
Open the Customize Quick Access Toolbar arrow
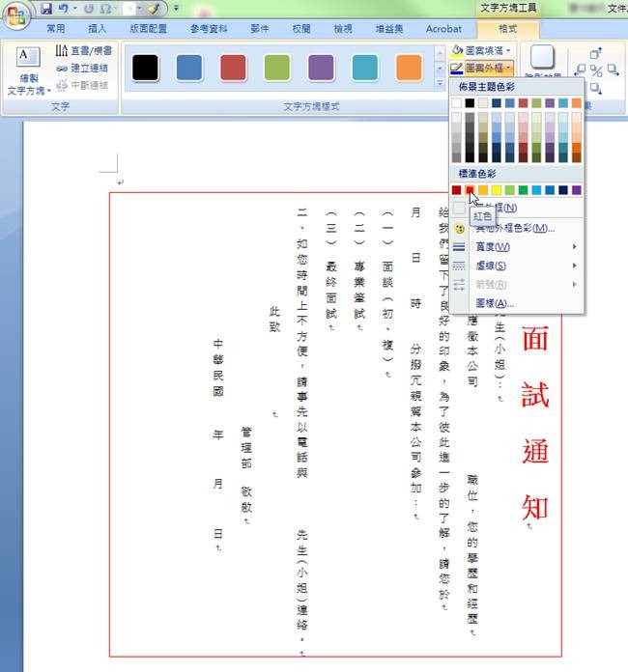tap(176, 8)
